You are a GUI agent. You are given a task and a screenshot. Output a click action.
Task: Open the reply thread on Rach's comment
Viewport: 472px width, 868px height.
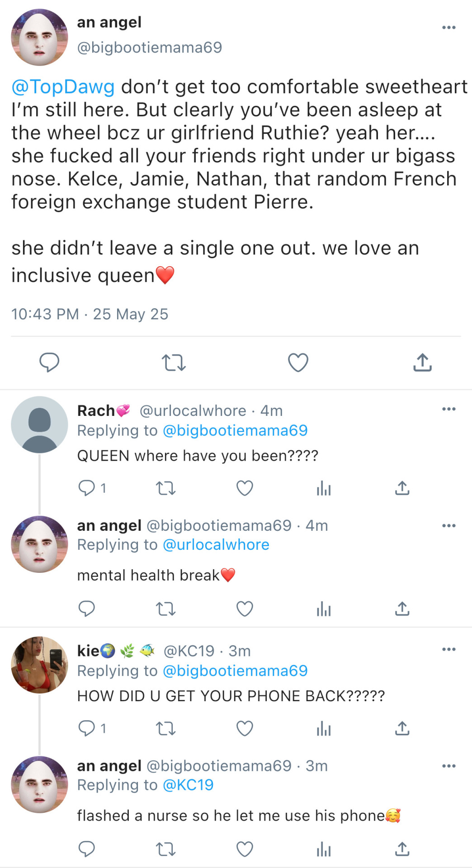(87, 488)
